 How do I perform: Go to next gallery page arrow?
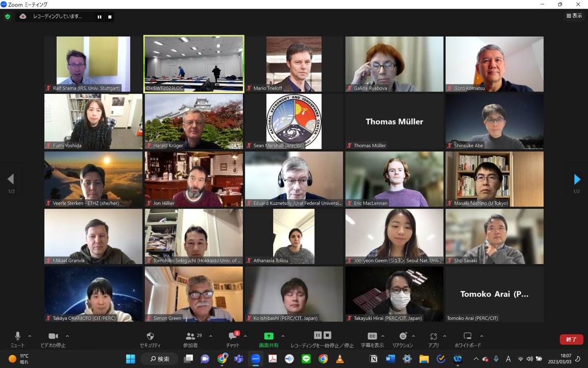click(577, 179)
